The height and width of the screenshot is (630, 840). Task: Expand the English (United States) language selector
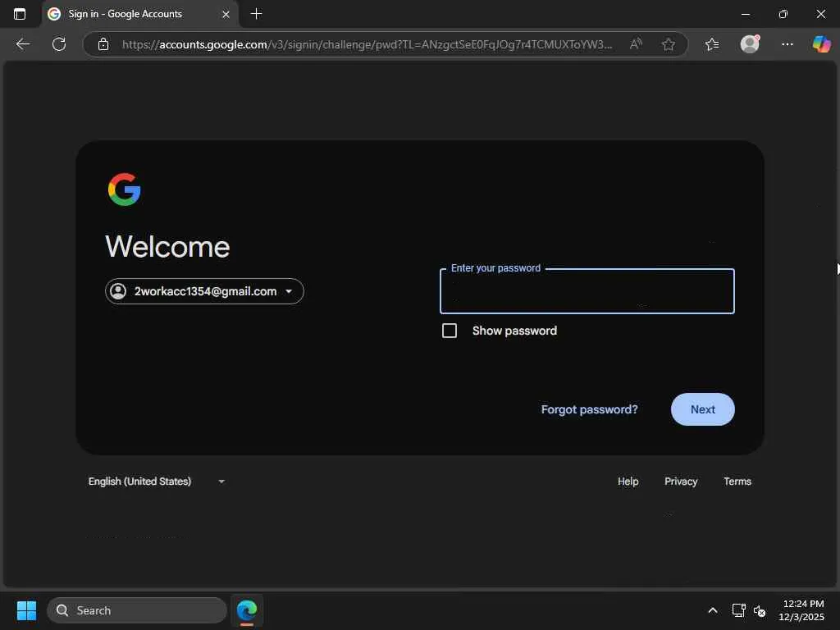click(157, 481)
